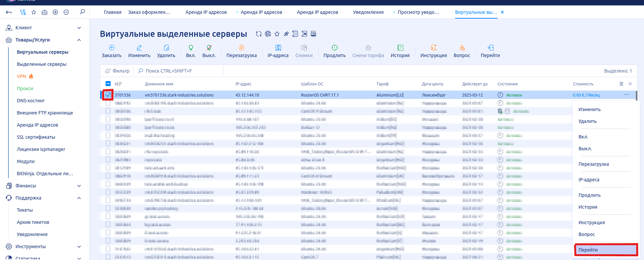Open the Фильтр button above the table
Viewport: 644px width, 260px height.
(x=117, y=71)
